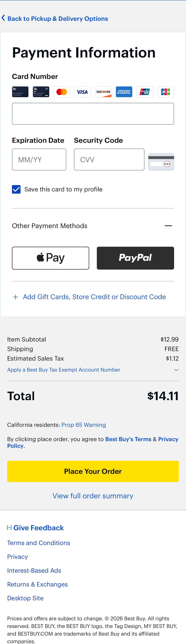This screenshot has height=644, width=186.
Task: Pay with PayPal
Action: tap(135, 258)
